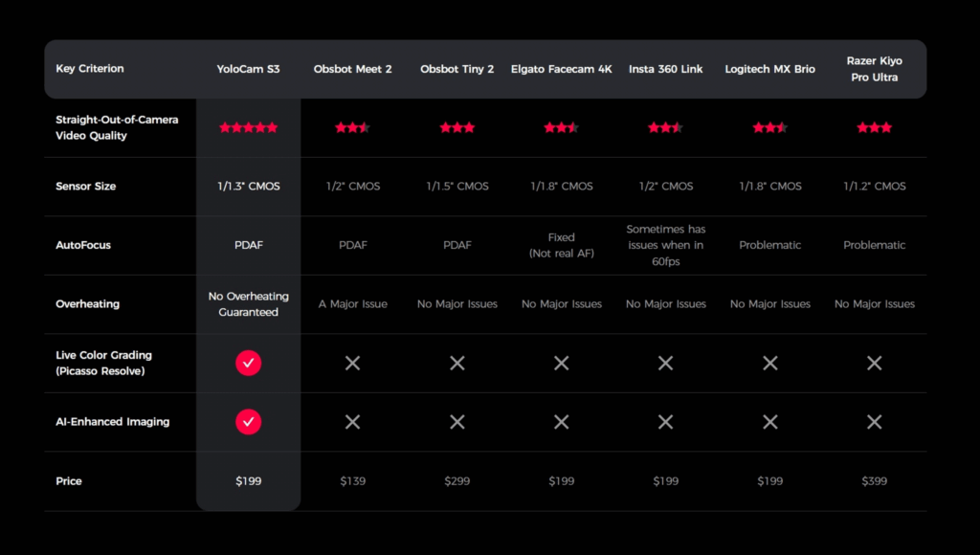The height and width of the screenshot is (555, 980).
Task: Click the Obsbot Meet 2 star rating
Action: click(x=352, y=127)
